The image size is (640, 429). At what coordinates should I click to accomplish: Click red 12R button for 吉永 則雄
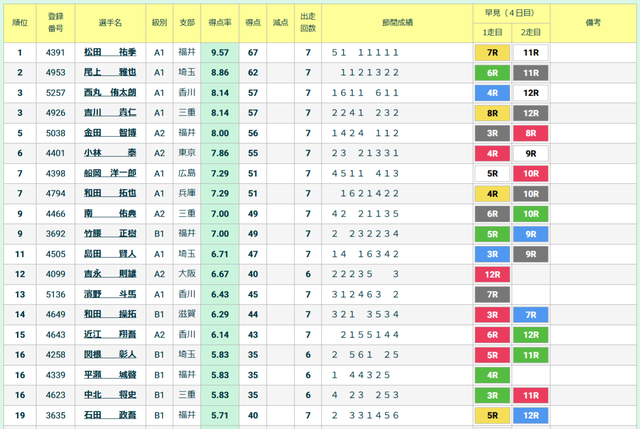(x=492, y=274)
